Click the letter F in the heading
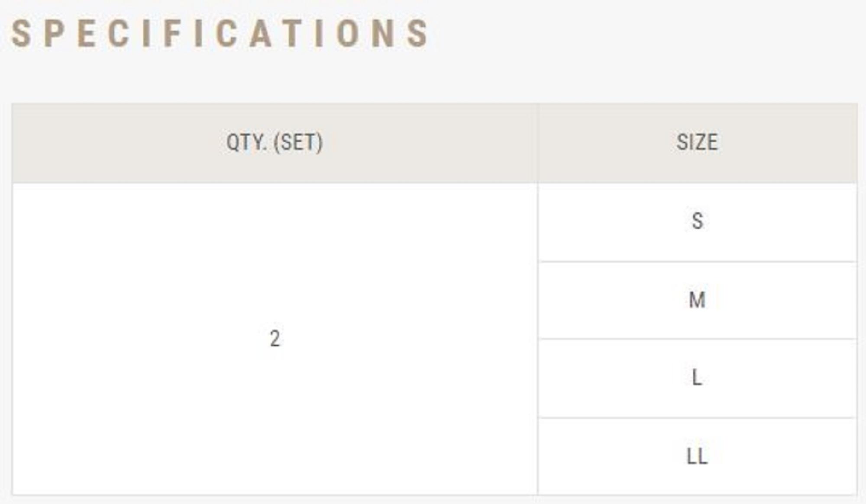This screenshot has height=504, width=866. (172, 33)
